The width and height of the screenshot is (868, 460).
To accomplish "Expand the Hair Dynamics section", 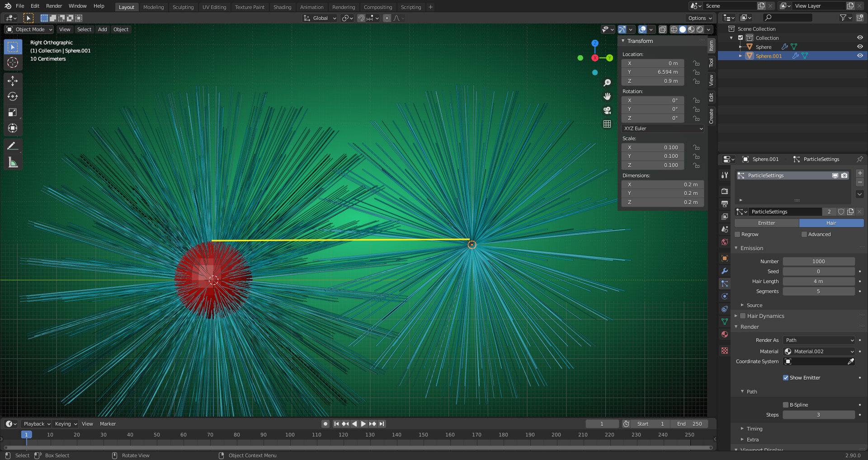I will click(x=743, y=316).
